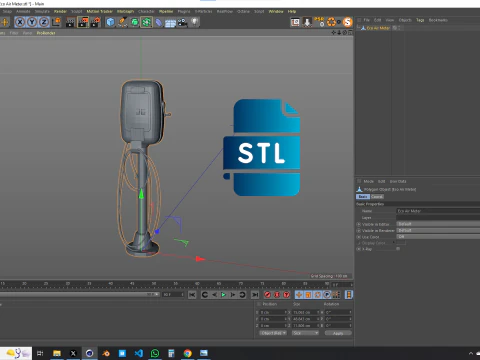Open the Render menu
Viewport: 480px width, 360px height.
click(x=60, y=11)
